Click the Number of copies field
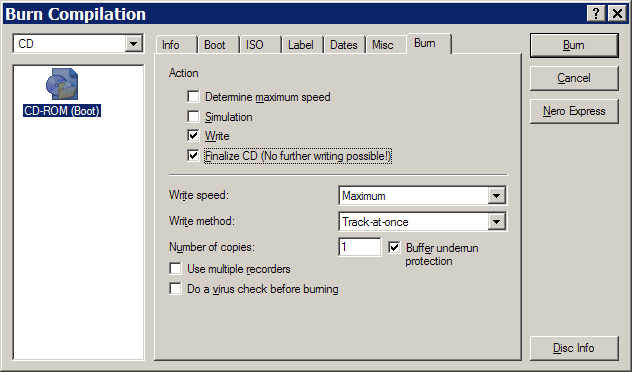632x372 pixels. pyautogui.click(x=360, y=247)
